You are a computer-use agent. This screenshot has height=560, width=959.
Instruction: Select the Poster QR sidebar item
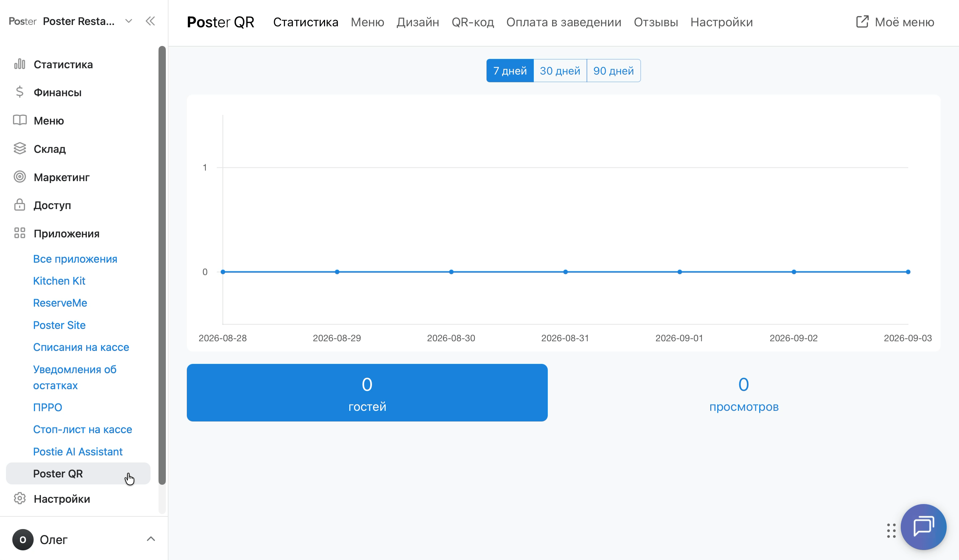(x=78, y=474)
